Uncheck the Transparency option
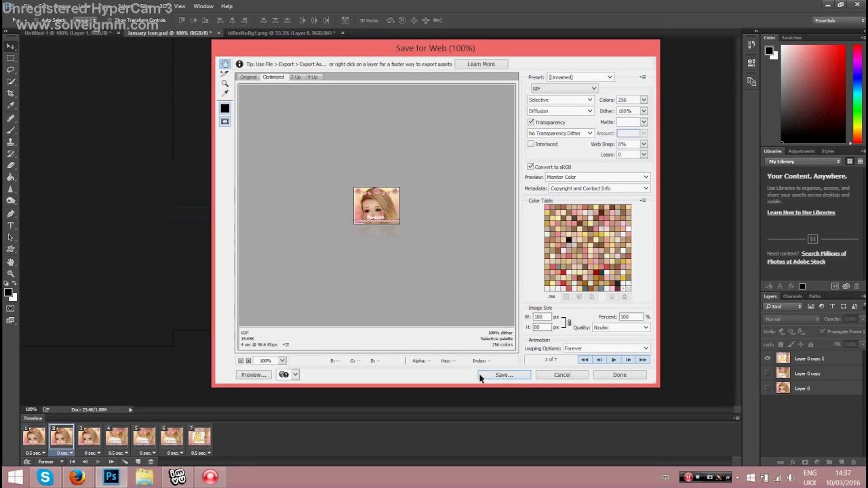868x488 pixels. 530,122
